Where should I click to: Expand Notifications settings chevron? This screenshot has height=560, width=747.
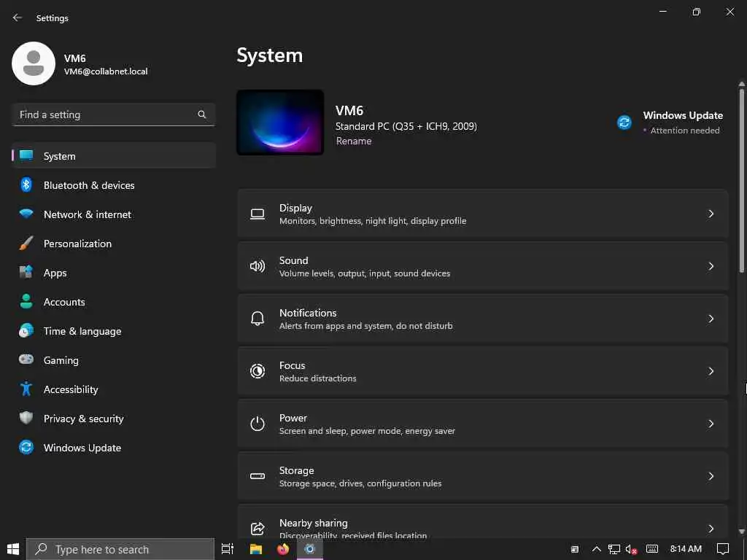[x=711, y=319]
